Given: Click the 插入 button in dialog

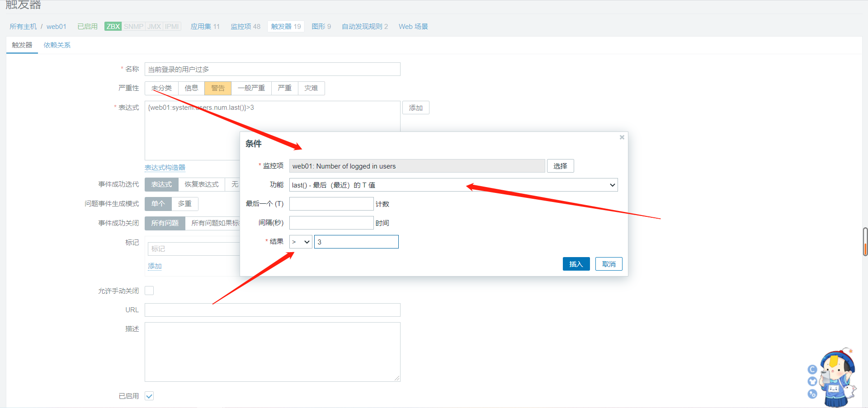Looking at the screenshot, I should pyautogui.click(x=576, y=264).
